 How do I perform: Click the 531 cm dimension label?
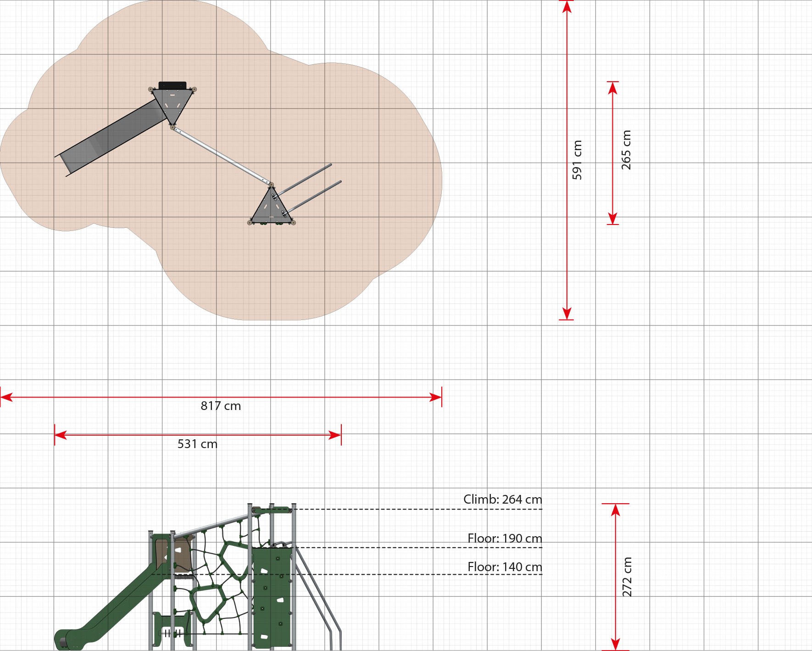(197, 444)
